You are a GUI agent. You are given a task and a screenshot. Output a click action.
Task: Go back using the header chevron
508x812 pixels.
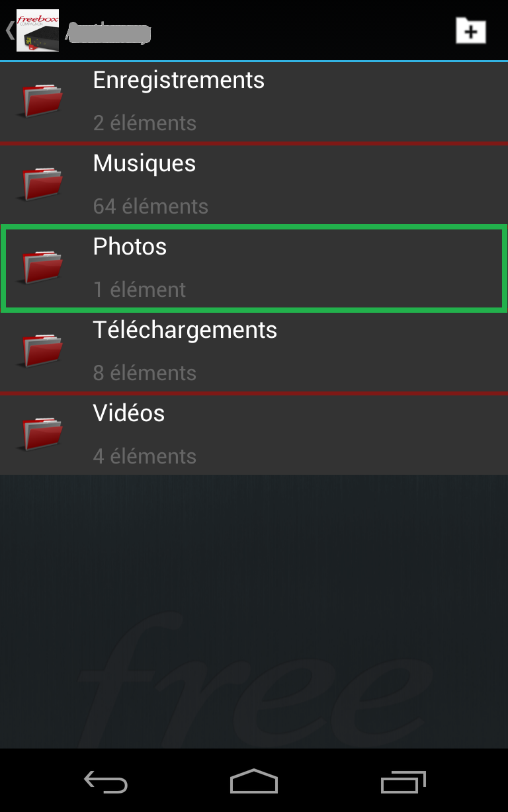pyautogui.click(x=9, y=30)
